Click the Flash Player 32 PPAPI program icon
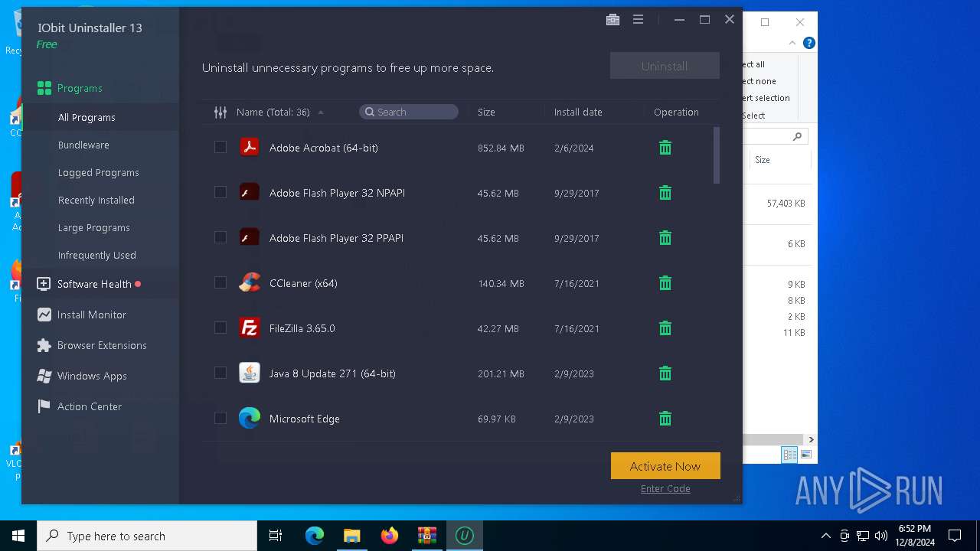Screen dimensions: 980x551 pos(250,237)
